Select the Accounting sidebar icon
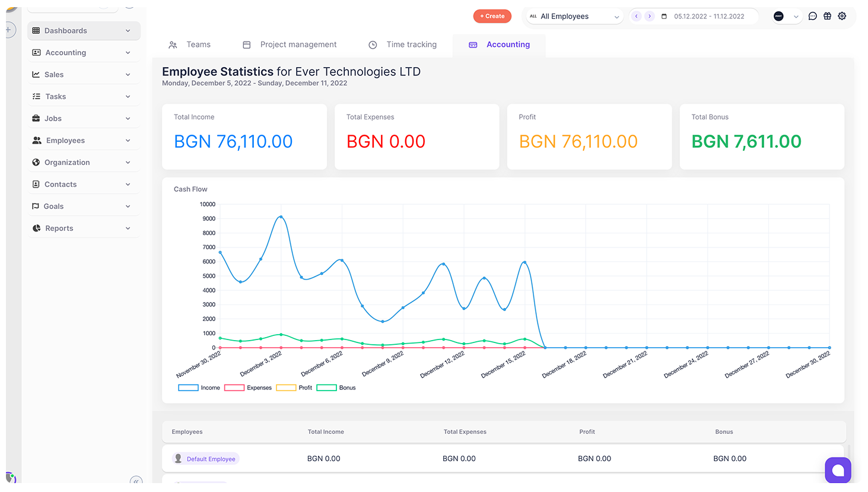This screenshot has height=492, width=868. click(x=37, y=52)
